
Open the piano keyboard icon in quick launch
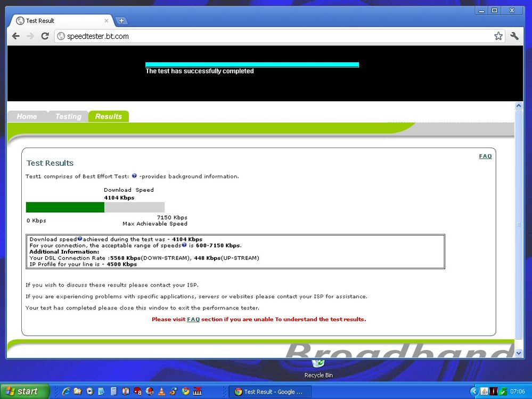pyautogui.click(x=198, y=391)
